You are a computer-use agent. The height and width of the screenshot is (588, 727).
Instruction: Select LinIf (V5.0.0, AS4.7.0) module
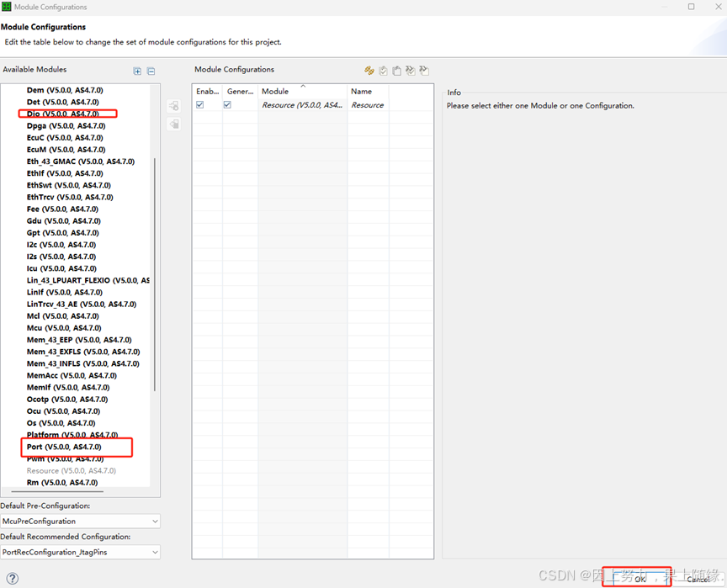point(65,293)
